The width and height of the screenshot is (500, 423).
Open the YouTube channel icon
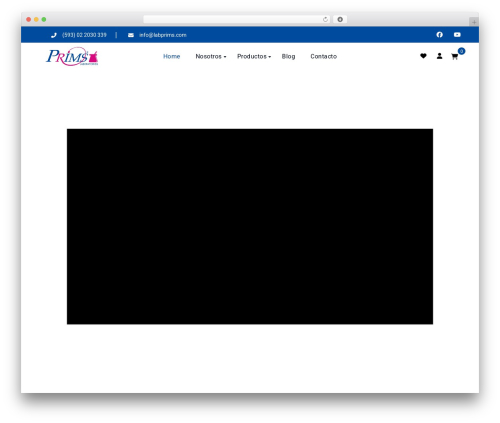click(x=457, y=35)
